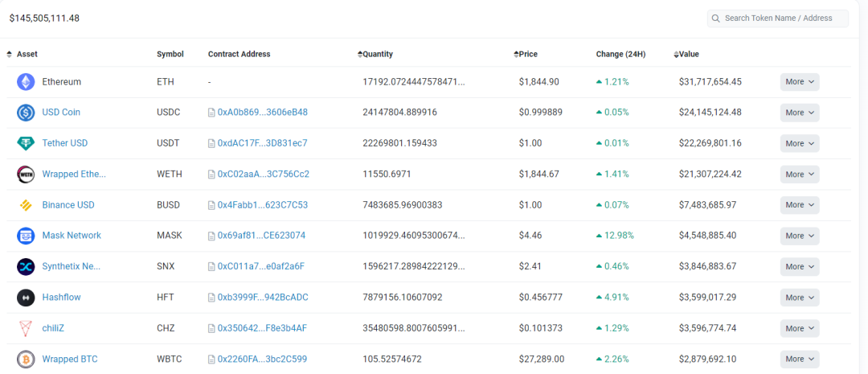Sort the table by Value column

tap(676, 55)
